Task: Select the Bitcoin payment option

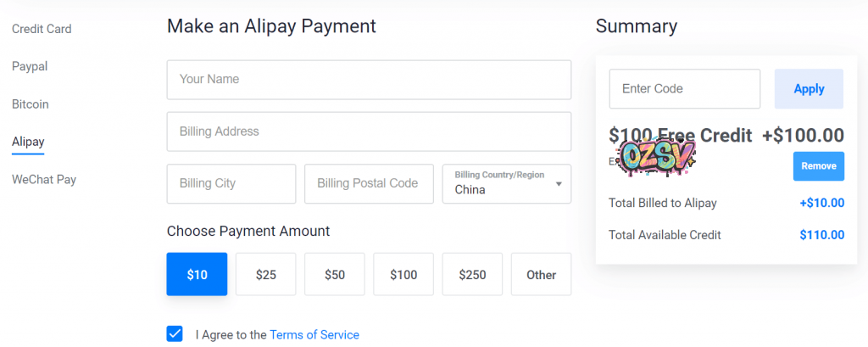Action: (x=31, y=104)
